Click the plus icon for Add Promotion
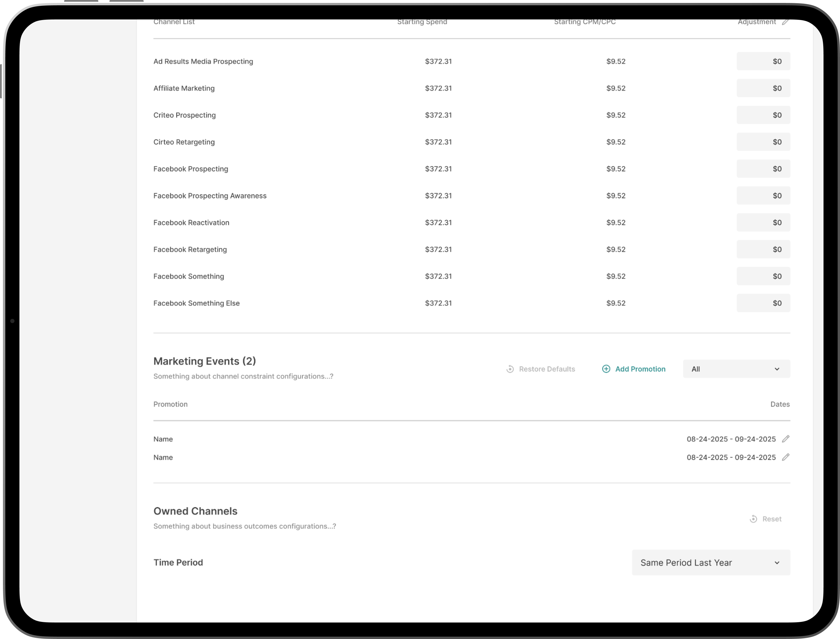The image size is (840, 639). click(x=606, y=369)
